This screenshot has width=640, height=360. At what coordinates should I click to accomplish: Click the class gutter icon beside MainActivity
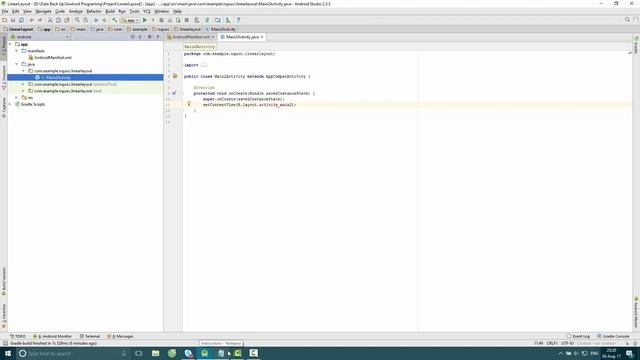pyautogui.click(x=175, y=76)
